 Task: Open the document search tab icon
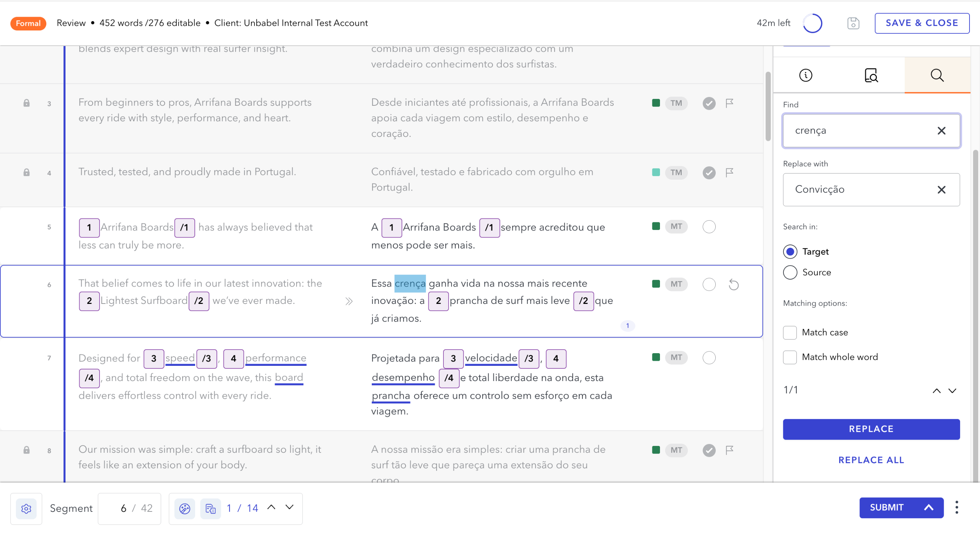871,75
